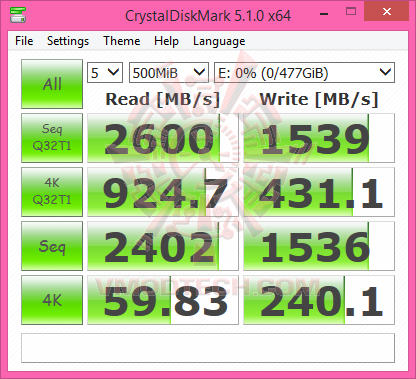Select the 4K read result 59.83
This screenshot has width=416, height=379.
(163, 300)
